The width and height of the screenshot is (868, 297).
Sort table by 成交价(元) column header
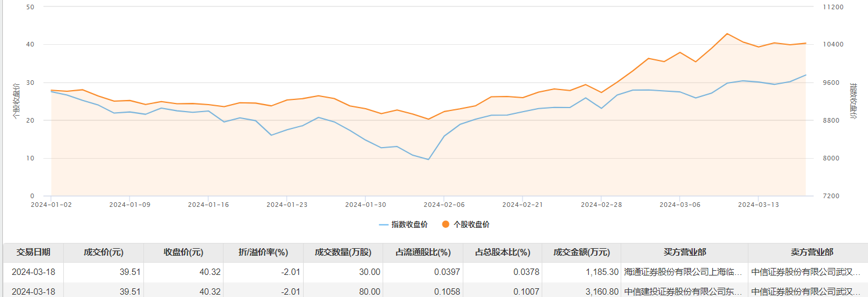point(103,252)
